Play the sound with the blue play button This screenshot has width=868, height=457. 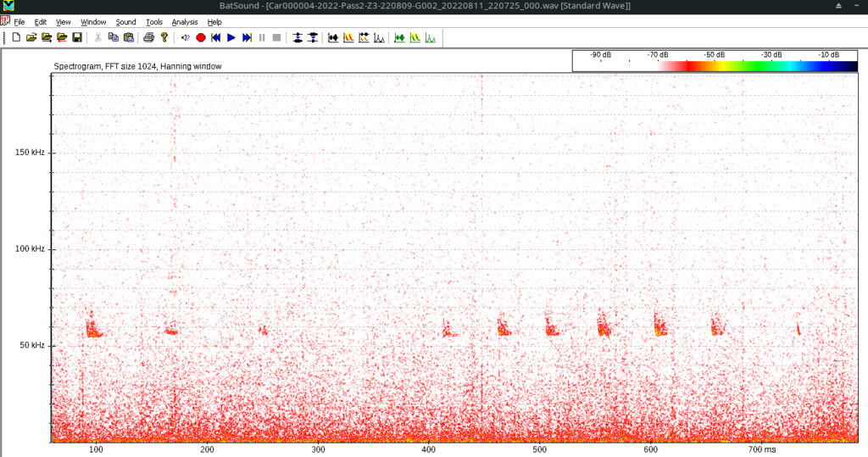pos(231,38)
